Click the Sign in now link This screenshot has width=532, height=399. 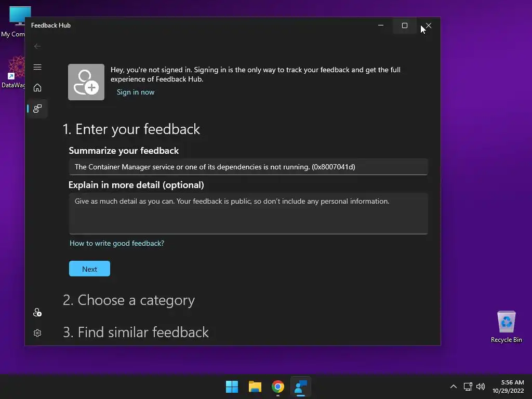click(x=136, y=92)
